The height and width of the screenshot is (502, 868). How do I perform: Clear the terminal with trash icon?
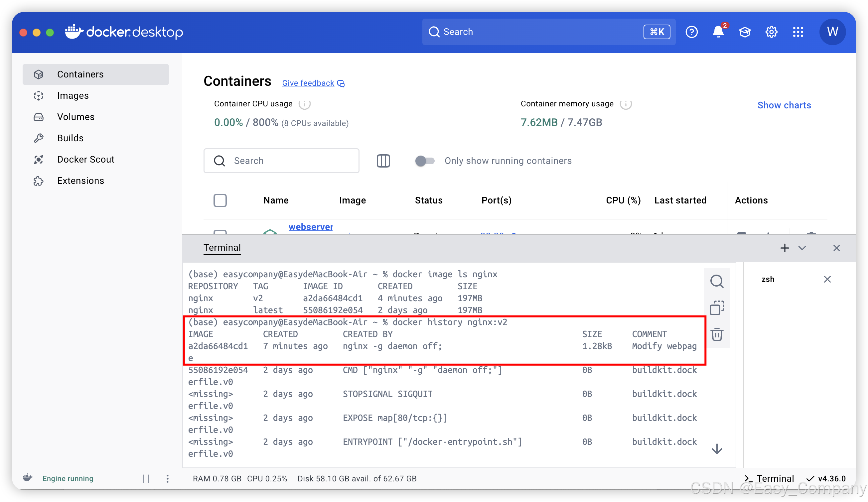[x=717, y=334]
